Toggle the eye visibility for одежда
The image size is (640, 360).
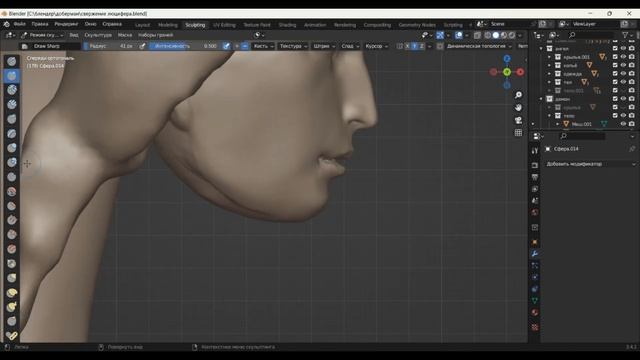point(623,73)
